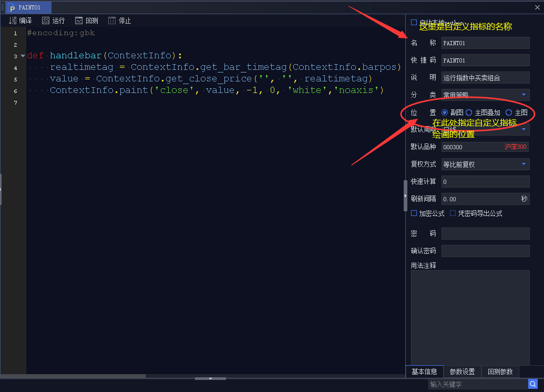Enable the 加密公式 checkbox
The image size is (544, 392).
413,213
